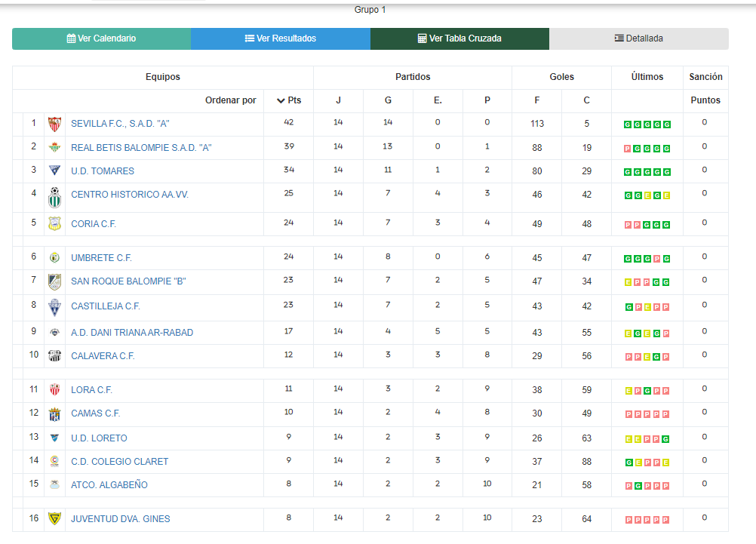Click the A.D. Dani Triana crest icon

55,332
